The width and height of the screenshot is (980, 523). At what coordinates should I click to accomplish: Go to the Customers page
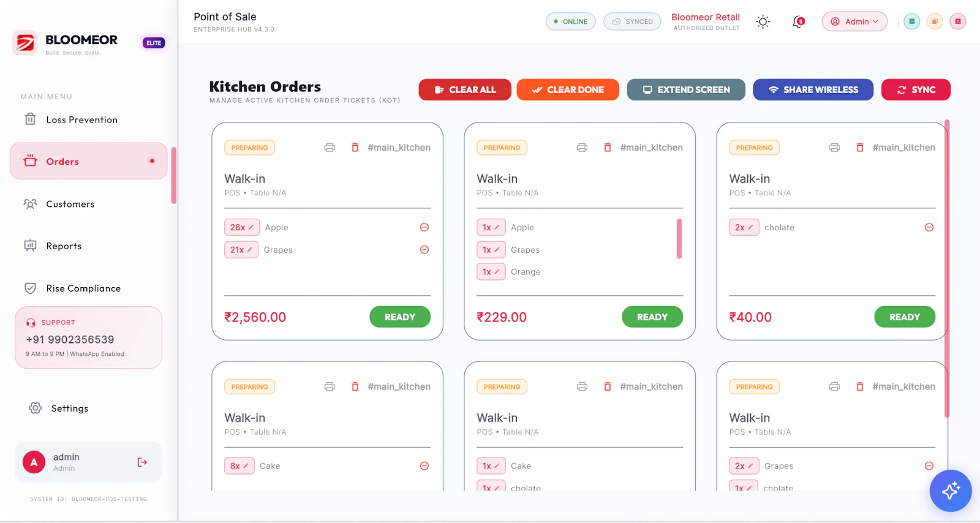(88, 204)
